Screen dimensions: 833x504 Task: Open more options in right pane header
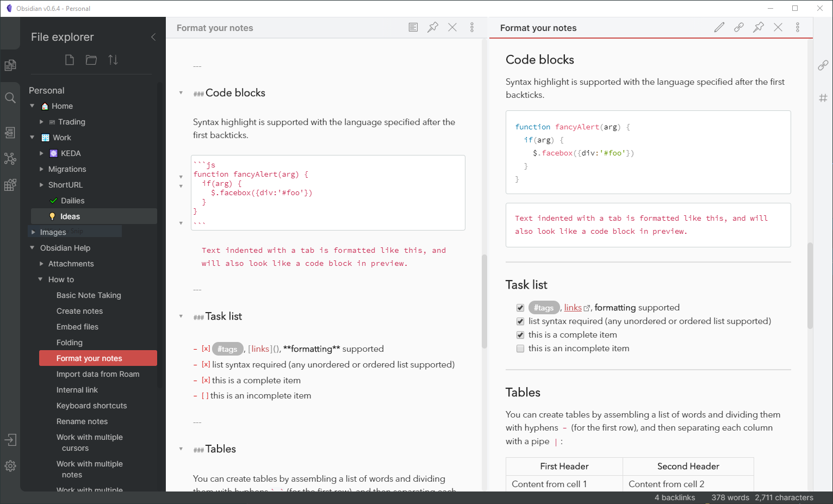point(798,27)
